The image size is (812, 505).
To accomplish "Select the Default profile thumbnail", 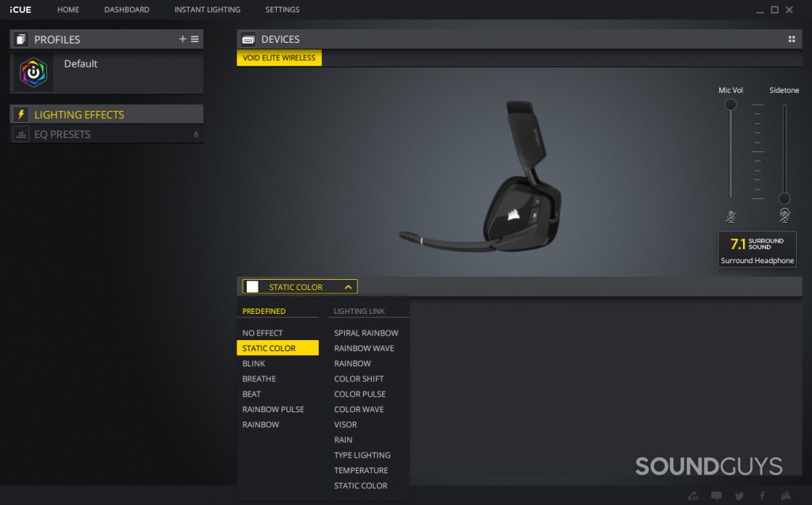I will [x=33, y=73].
